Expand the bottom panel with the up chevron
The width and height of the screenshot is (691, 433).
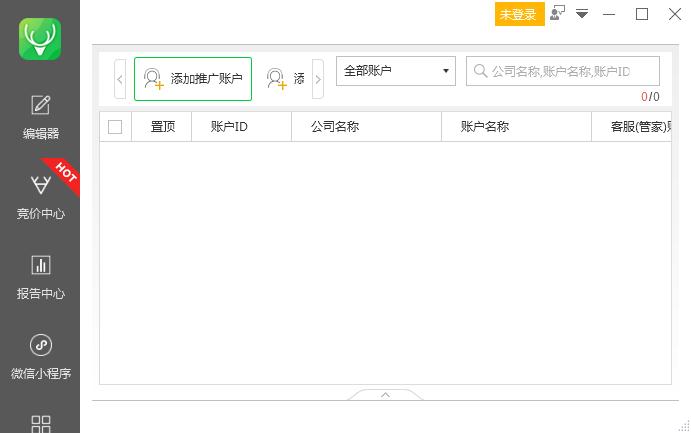385,395
